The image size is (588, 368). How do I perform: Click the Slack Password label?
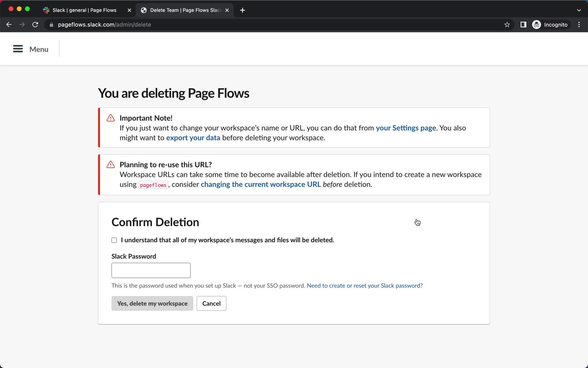tap(134, 256)
